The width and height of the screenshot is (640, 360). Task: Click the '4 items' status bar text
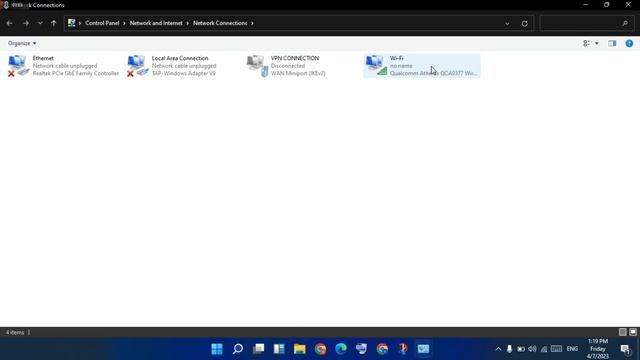point(15,332)
